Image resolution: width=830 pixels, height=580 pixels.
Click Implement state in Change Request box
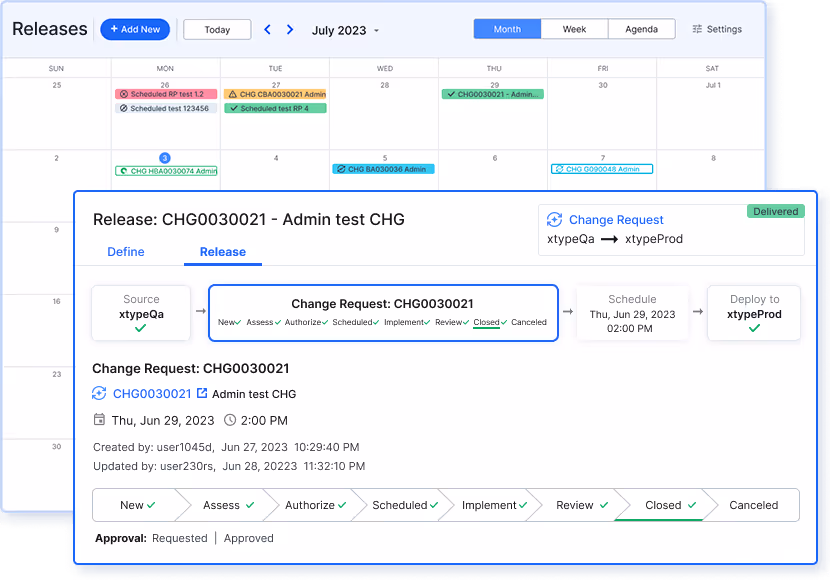coord(407,322)
